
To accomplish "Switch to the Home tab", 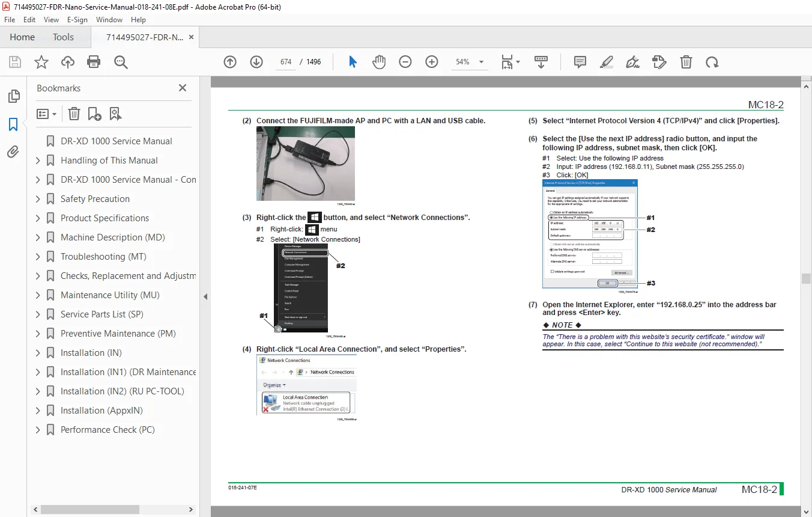I will (22, 37).
